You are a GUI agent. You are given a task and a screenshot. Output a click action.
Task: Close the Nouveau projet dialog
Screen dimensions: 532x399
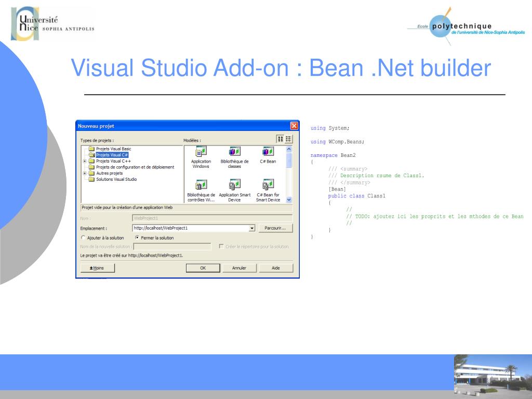294,126
